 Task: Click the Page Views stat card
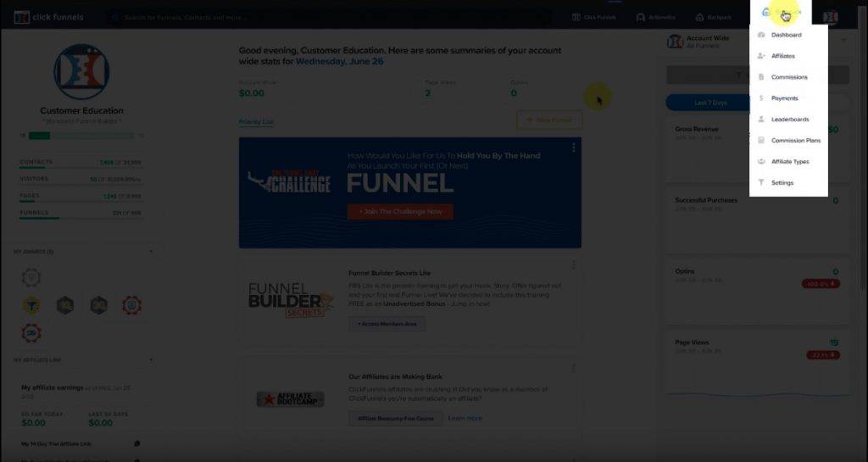pyautogui.click(x=757, y=365)
